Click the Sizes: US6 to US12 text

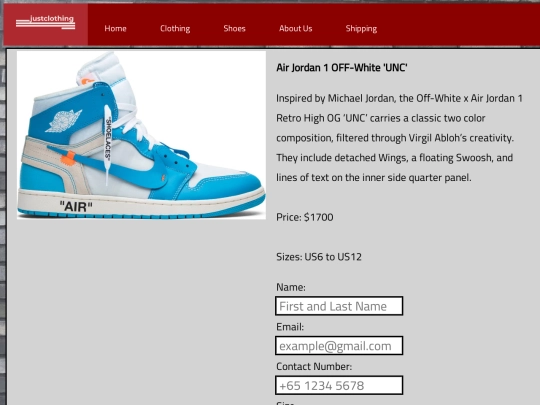pos(319,257)
